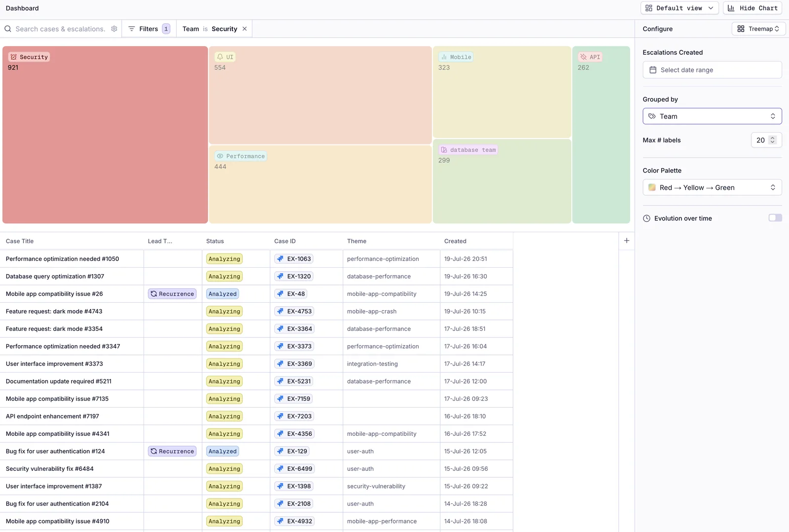Click the Theme column header
Viewport: 789px width, 532px height.
click(357, 241)
